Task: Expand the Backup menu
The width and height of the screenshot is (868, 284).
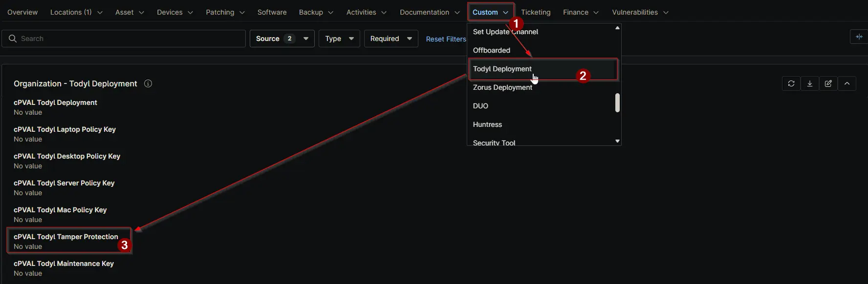Action: [x=316, y=12]
